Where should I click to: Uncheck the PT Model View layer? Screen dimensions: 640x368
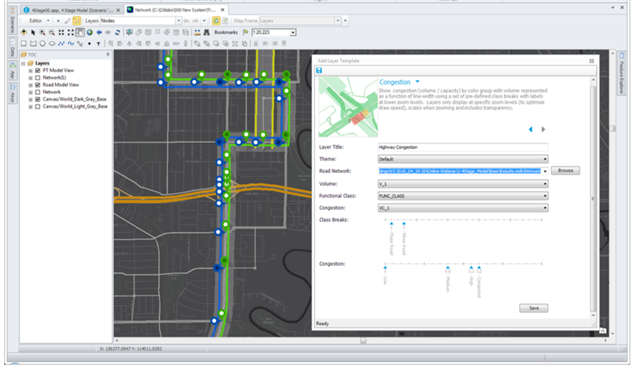pyautogui.click(x=38, y=70)
